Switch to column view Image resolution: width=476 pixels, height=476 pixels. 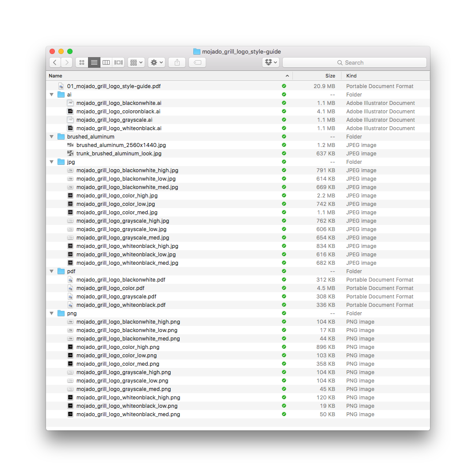click(x=106, y=62)
